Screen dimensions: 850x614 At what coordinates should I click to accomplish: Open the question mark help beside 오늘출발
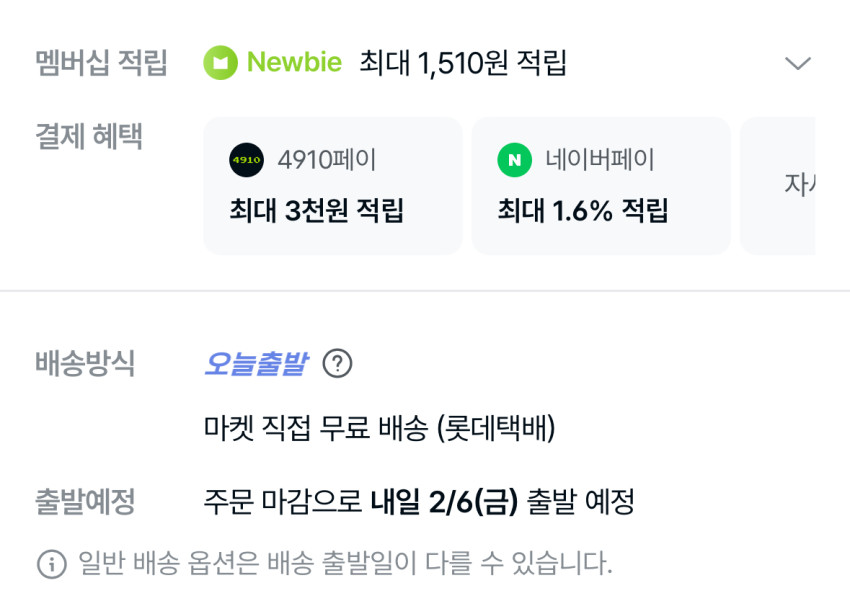338,364
